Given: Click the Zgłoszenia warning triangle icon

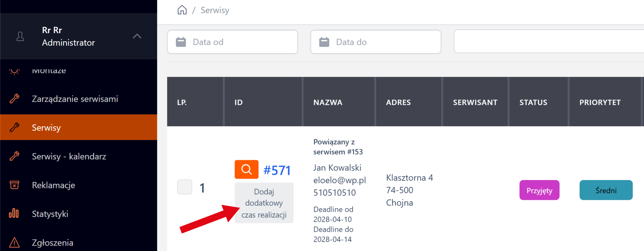Looking at the screenshot, I should 14,243.
